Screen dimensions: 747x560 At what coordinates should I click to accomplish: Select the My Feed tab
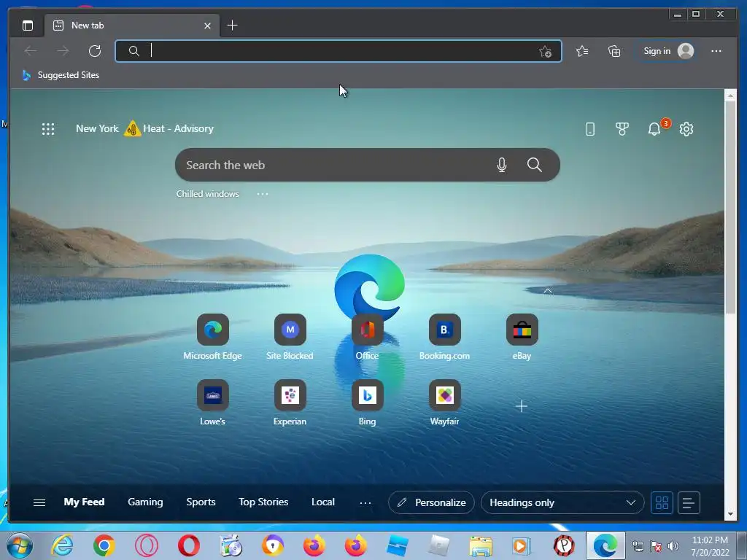tap(84, 502)
